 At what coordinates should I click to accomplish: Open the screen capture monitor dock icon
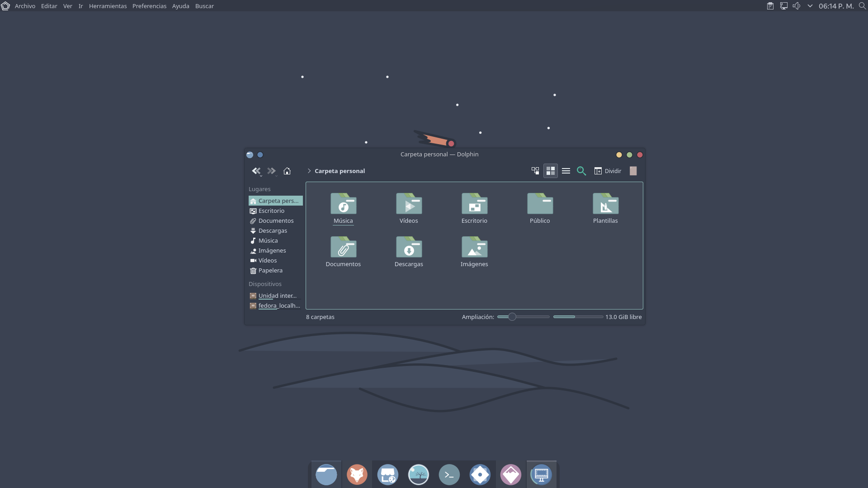point(542,474)
